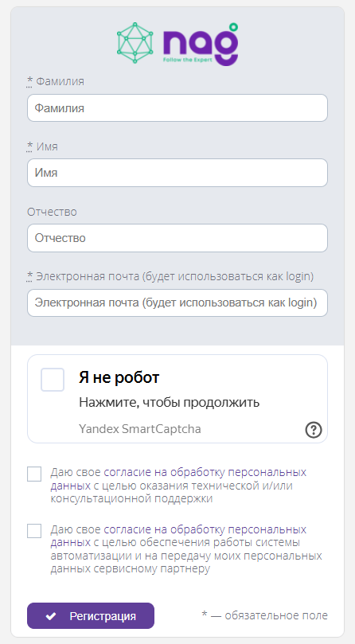Submit the form with Регистрация button
Image resolution: width=355 pixels, height=644 pixels.
[x=91, y=615]
